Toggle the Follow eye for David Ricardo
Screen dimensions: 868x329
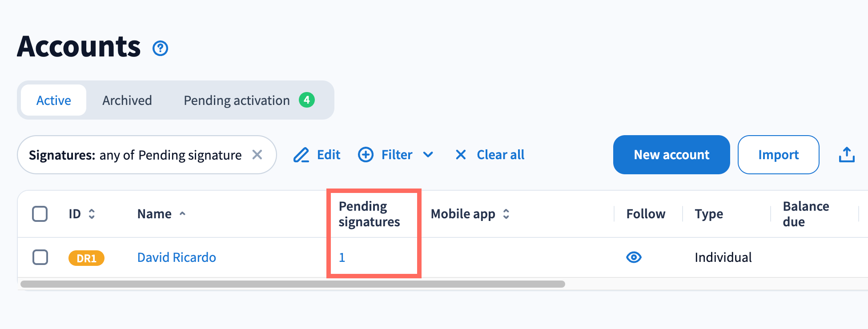(634, 257)
